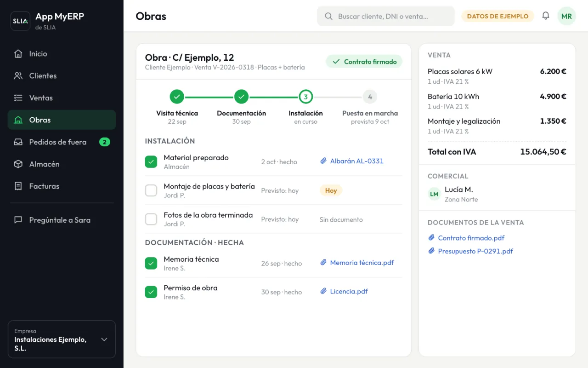The height and width of the screenshot is (368, 588).
Task: Click the Facturas receipt icon
Action: coord(18,186)
